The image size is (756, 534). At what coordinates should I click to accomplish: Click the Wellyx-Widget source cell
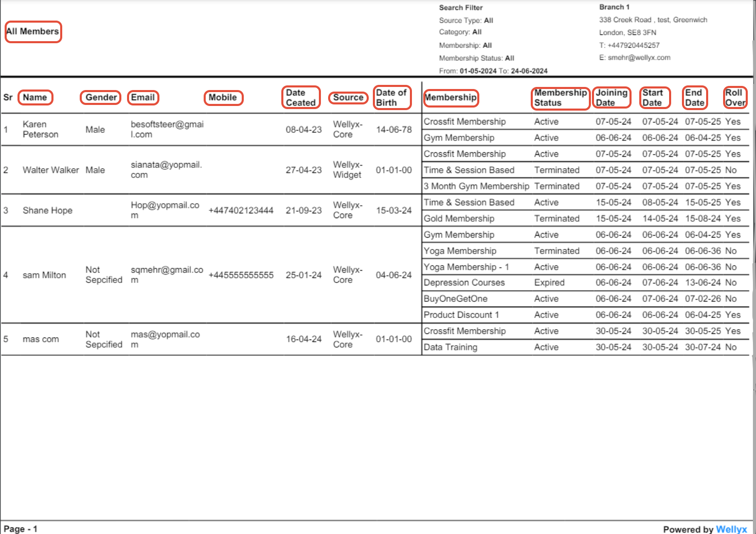348,170
